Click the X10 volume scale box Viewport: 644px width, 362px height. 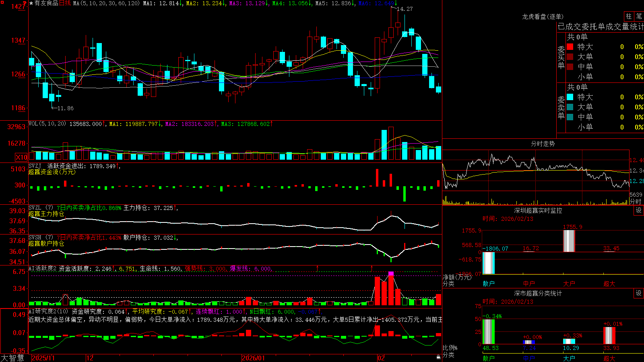point(21,157)
